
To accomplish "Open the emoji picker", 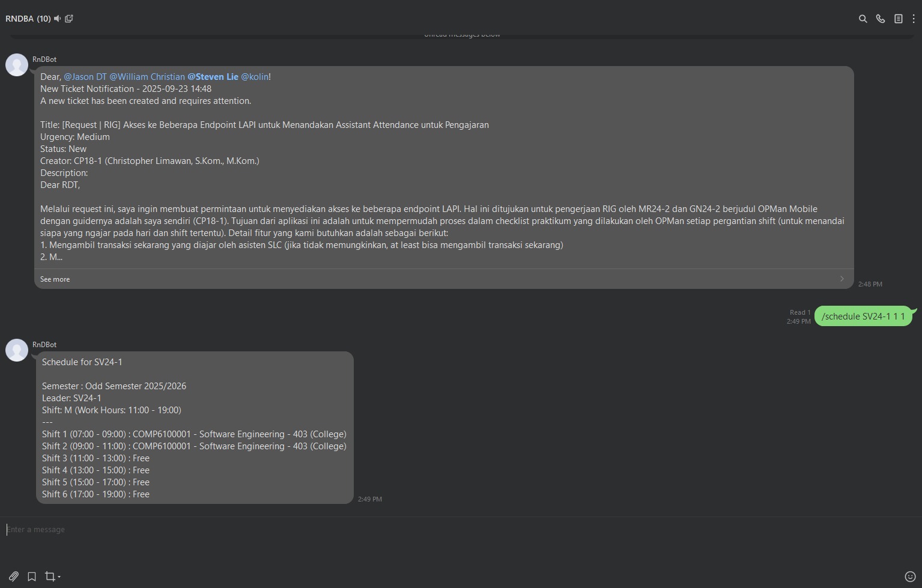I will click(x=909, y=576).
